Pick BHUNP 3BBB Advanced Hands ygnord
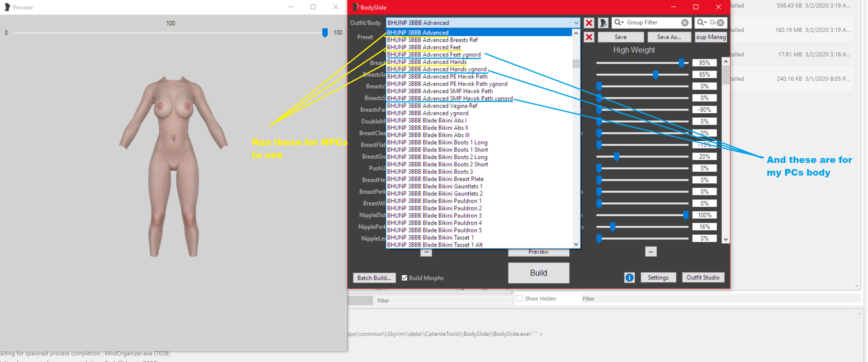 479,69
